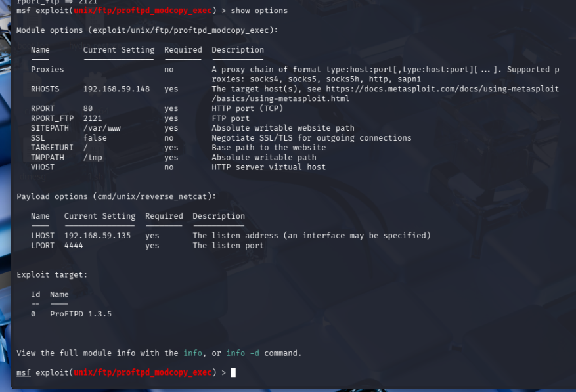The width and height of the screenshot is (576, 392).
Task: Click the VHOST option name
Action: coord(43,167)
